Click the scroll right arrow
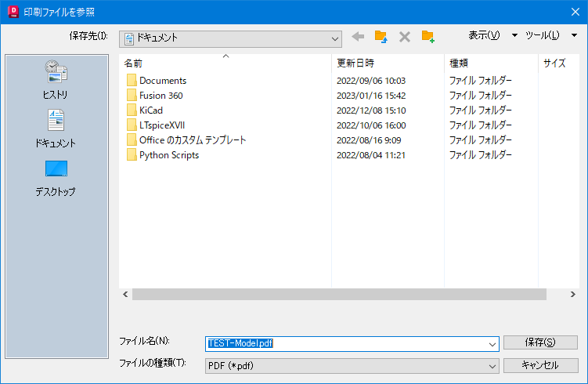The width and height of the screenshot is (588, 384). click(x=572, y=295)
